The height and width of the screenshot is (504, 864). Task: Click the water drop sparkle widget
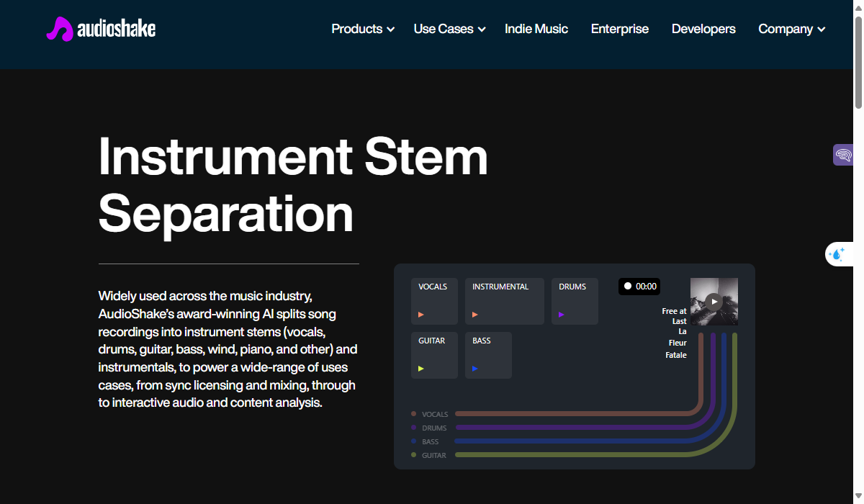(838, 254)
